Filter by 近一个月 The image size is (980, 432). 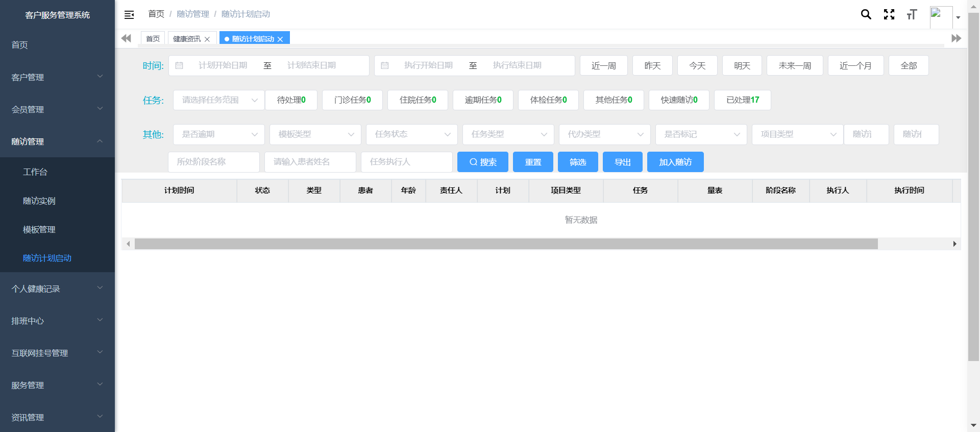(x=855, y=65)
